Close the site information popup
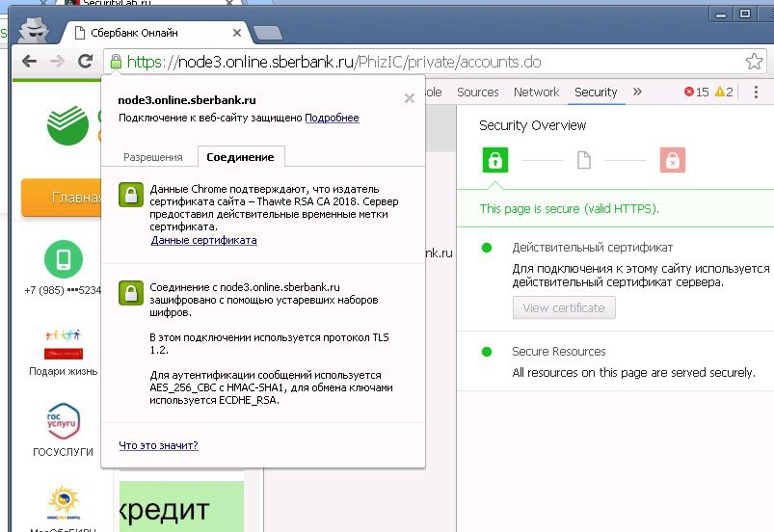Screen dimensions: 774x532 tap(410, 98)
